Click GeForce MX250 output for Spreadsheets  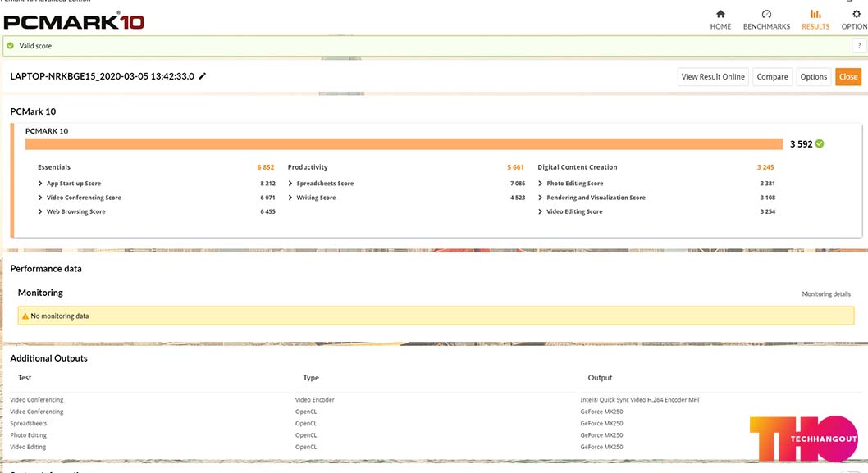point(601,423)
